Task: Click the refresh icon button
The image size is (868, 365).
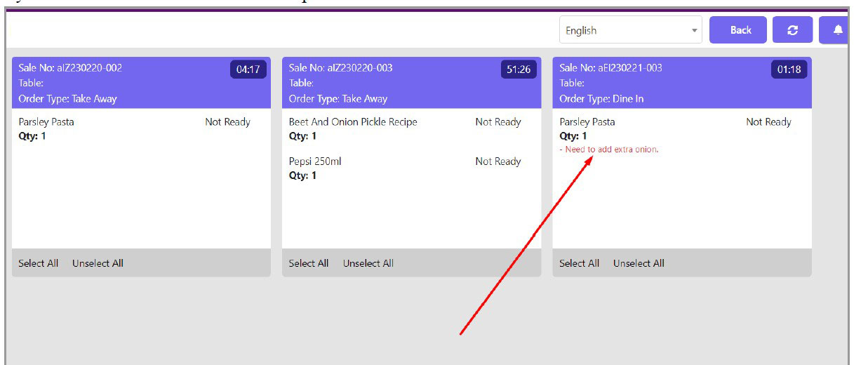Action: point(792,30)
